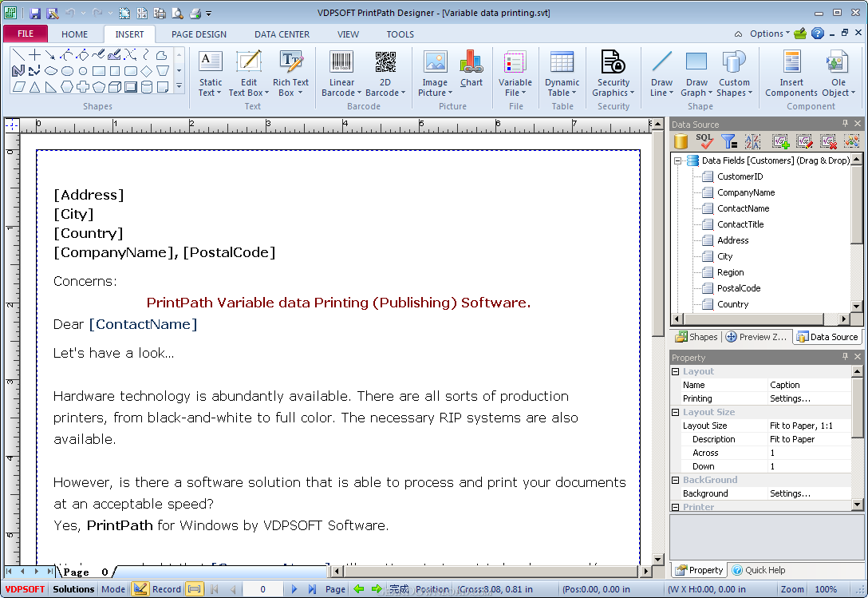Image resolution: width=868 pixels, height=598 pixels.
Task: Click the delete formula field icon
Action: pos(829,141)
